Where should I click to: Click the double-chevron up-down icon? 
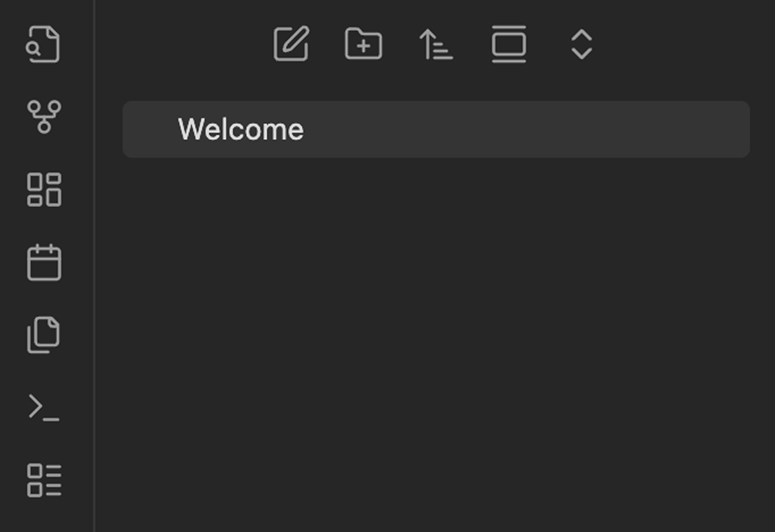581,44
